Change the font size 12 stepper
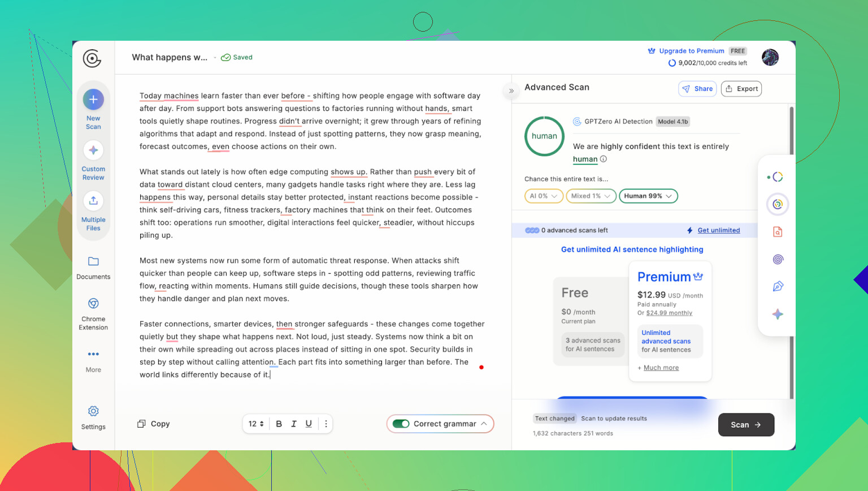This screenshot has width=868, height=491. (256, 424)
